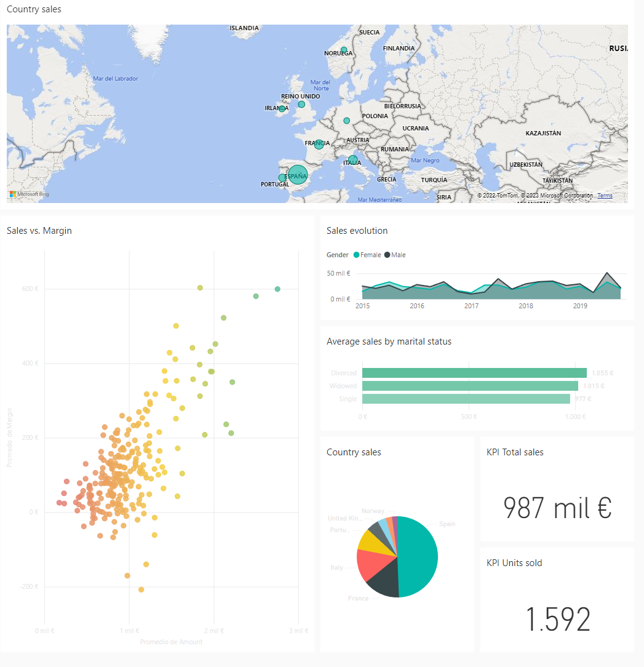Select the large España bubble on map
The height and width of the screenshot is (667, 644).
click(298, 175)
